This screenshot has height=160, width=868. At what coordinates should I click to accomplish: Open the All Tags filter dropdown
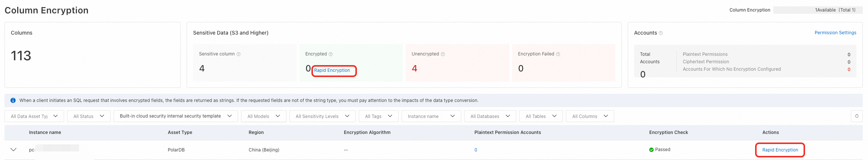pyautogui.click(x=378, y=116)
